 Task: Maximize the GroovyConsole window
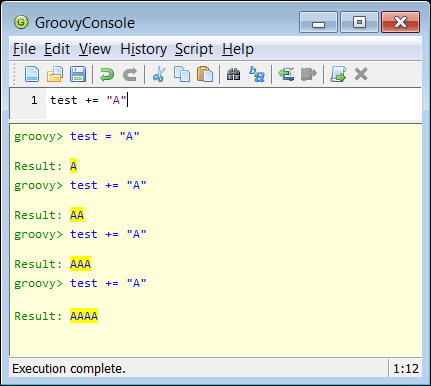point(359,22)
